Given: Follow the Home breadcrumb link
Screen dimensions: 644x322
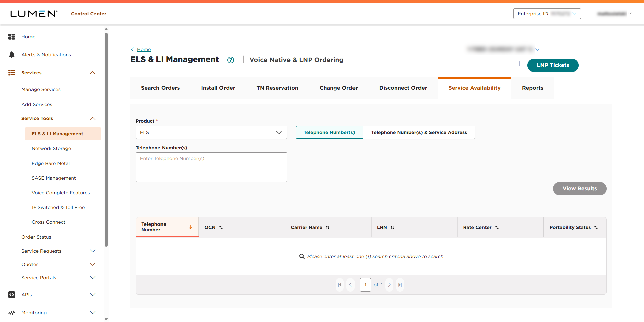Looking at the screenshot, I should click(144, 49).
